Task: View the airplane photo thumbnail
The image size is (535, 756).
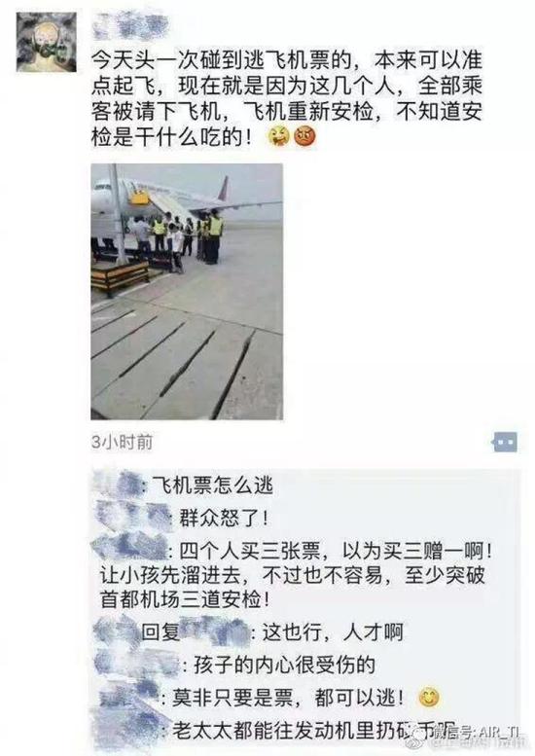Action: [x=187, y=291]
